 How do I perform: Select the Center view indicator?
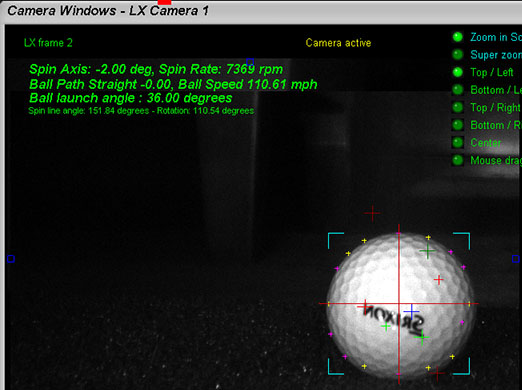458,143
